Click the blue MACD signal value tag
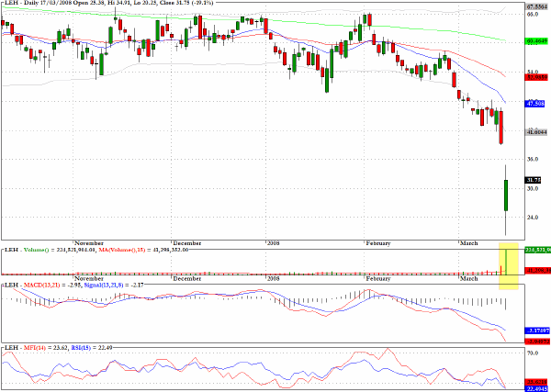 tap(535, 330)
